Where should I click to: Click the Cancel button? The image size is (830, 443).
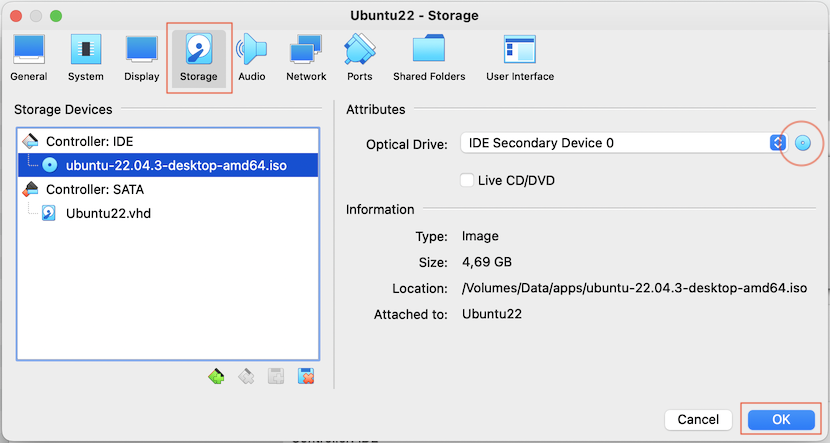tap(698, 419)
